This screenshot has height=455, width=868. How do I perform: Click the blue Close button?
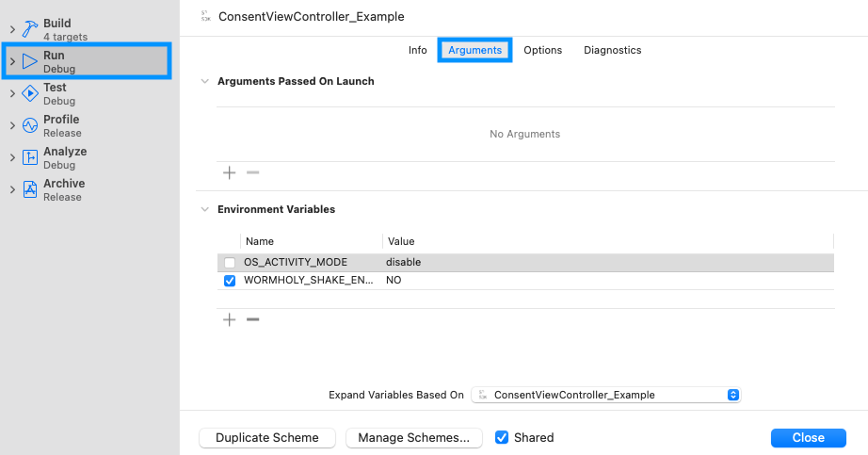(x=808, y=437)
